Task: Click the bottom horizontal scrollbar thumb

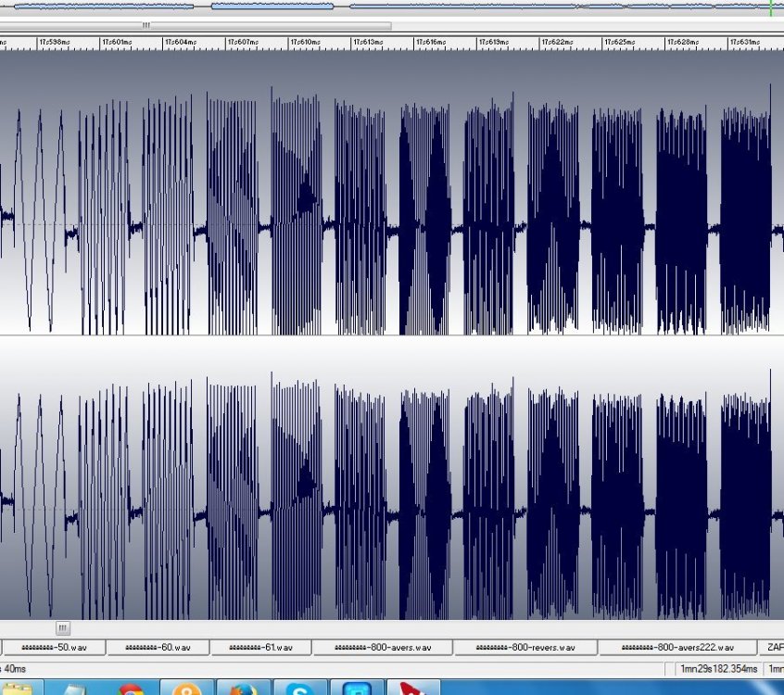Action: point(62,628)
